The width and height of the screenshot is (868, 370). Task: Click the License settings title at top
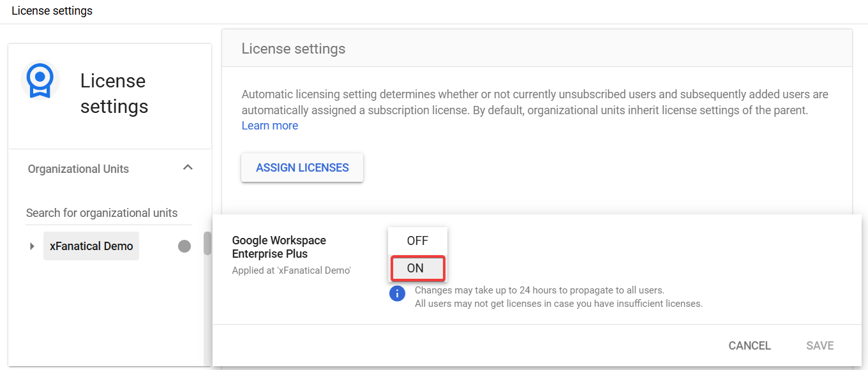52,11
